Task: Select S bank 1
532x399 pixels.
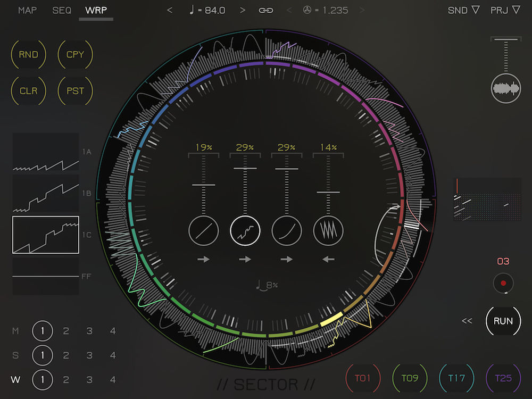Action: pos(43,355)
